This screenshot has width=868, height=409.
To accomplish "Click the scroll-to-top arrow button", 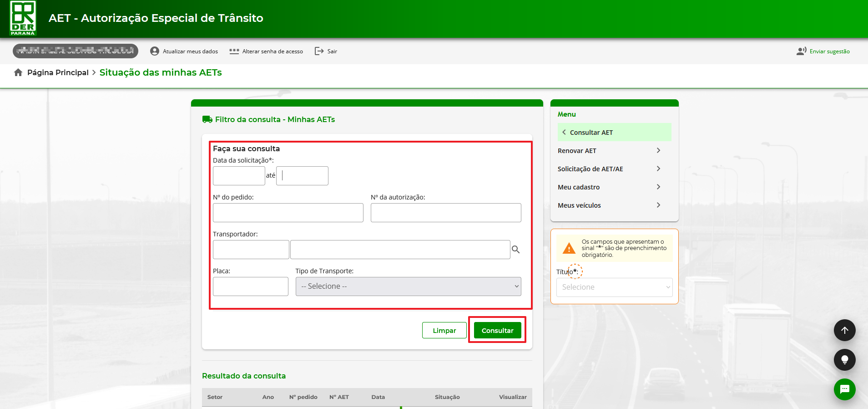I will [844, 330].
